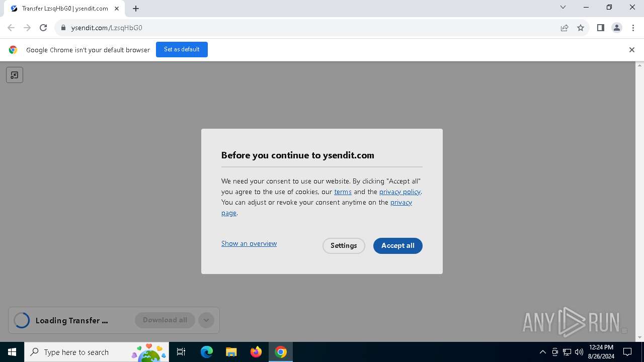
Task: Click the Loading Transfer spinner
Action: [x=22, y=320]
